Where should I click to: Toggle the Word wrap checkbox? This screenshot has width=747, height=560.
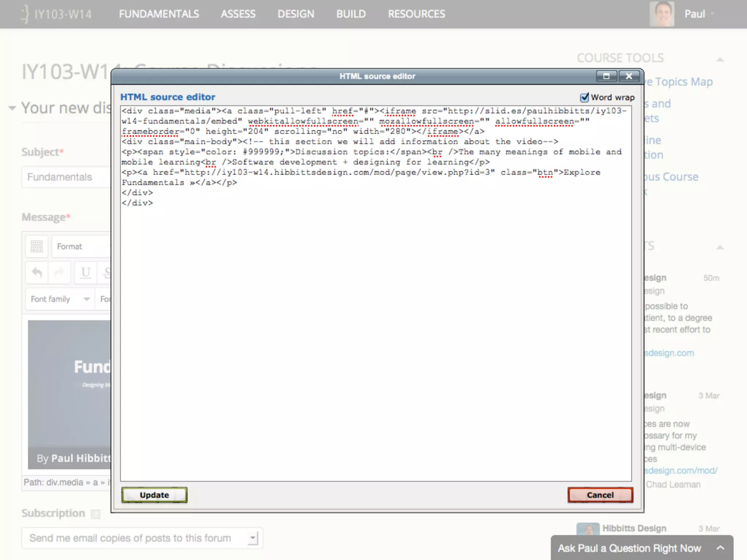584,97
